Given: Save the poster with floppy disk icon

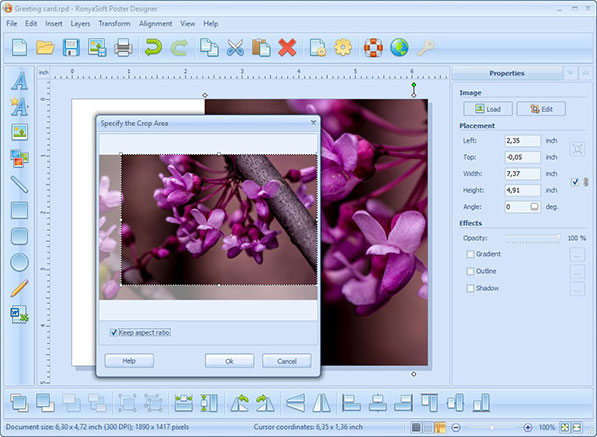Looking at the screenshot, I should pyautogui.click(x=71, y=48).
